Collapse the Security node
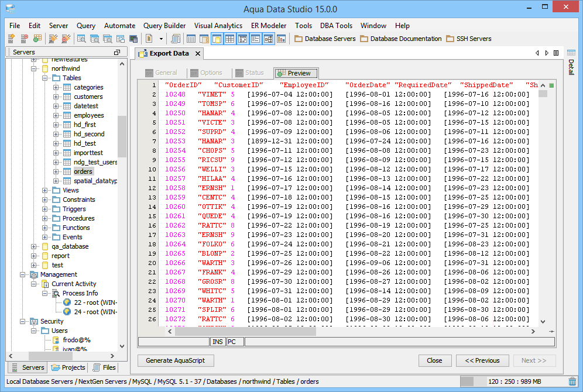The width and height of the screenshot is (583, 392). click(x=22, y=321)
